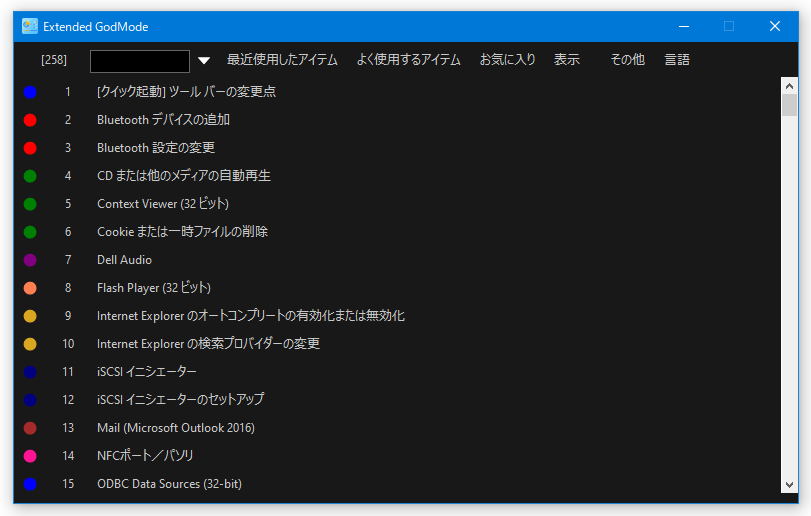This screenshot has width=811, height=516.
Task: Click the orange dot beside Flash Player
Action: (30, 287)
